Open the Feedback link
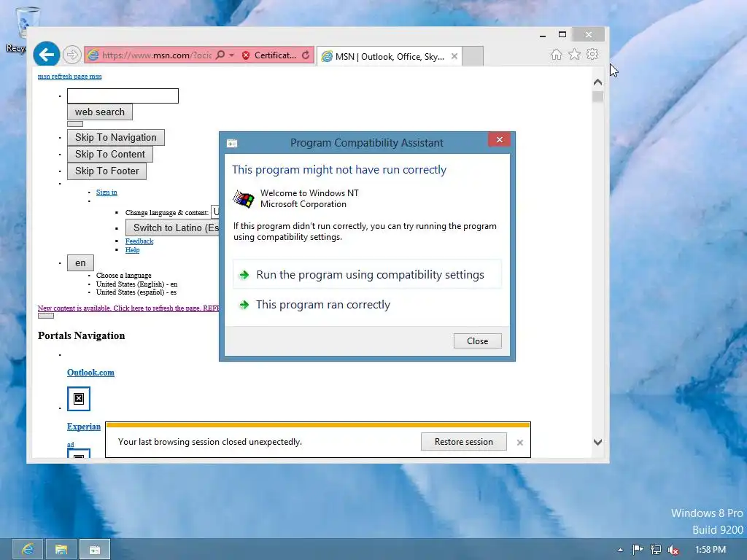Image resolution: width=747 pixels, height=560 pixels. 139,241
